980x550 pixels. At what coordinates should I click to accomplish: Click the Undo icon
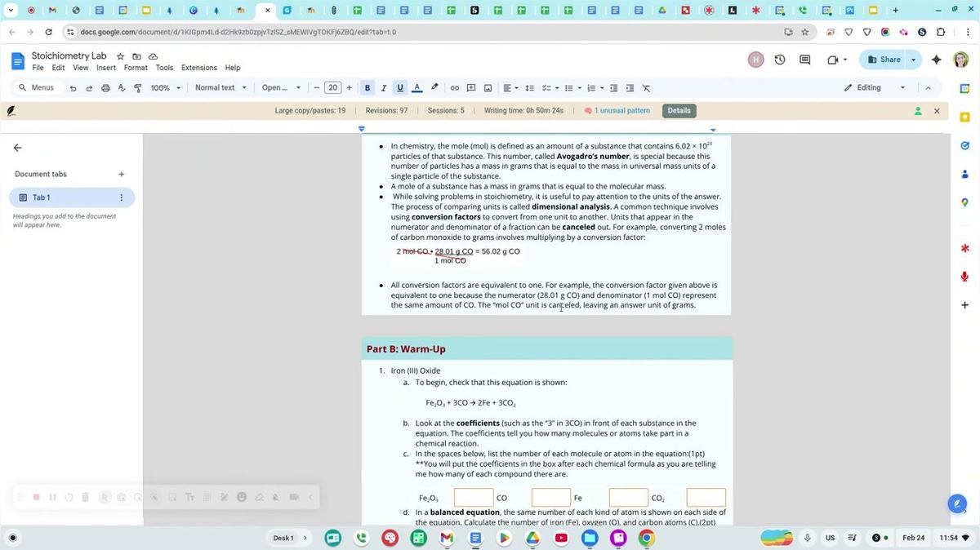(x=72, y=87)
